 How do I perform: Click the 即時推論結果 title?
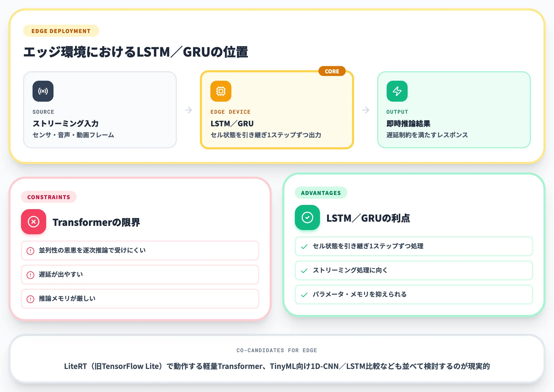(x=408, y=123)
